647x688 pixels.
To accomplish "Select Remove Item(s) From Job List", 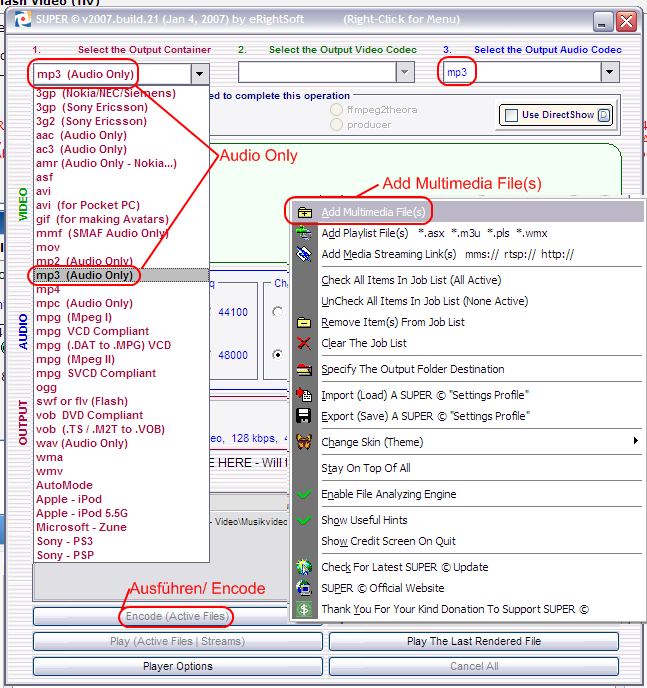I will coord(468,322).
